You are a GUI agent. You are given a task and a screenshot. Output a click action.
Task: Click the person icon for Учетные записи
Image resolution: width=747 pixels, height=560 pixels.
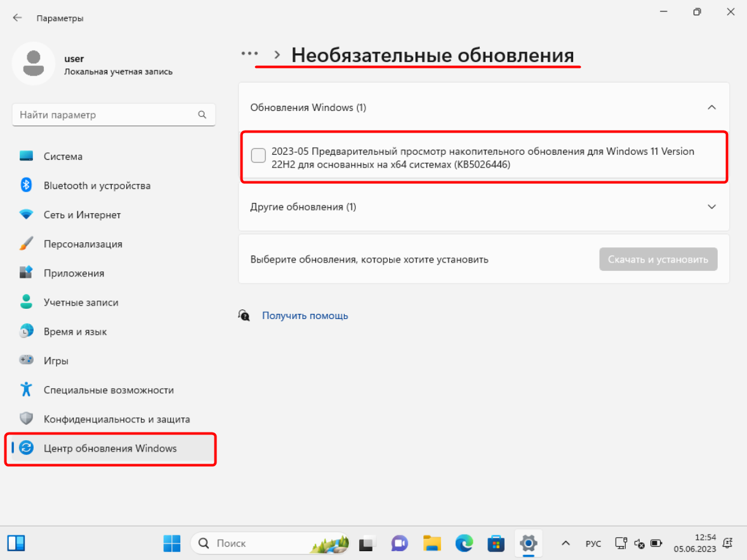tap(26, 302)
